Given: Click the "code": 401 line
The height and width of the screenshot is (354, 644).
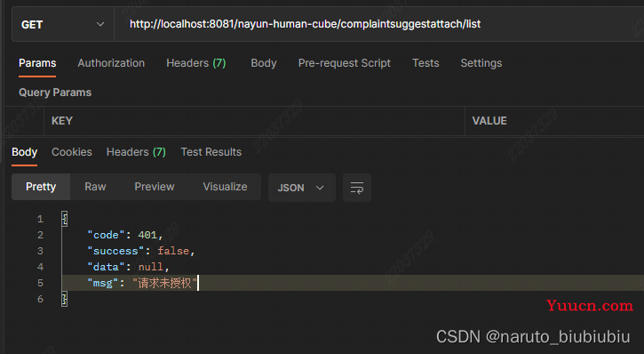Looking at the screenshot, I should pyautogui.click(x=125, y=235).
